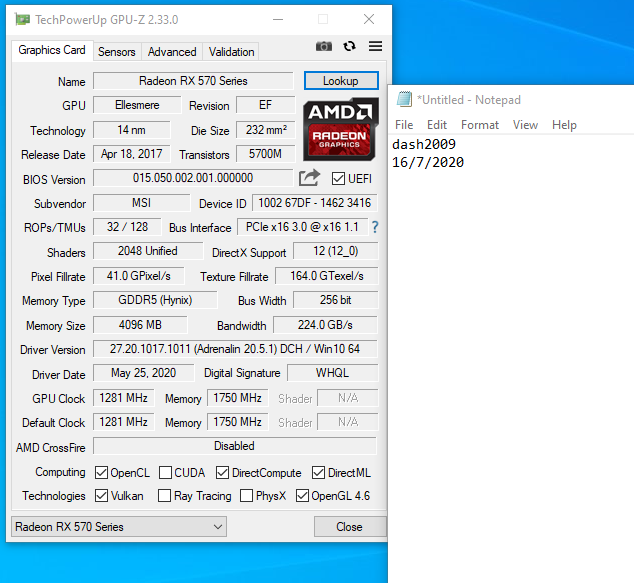Open Notepad Format menu
The image size is (634, 583).
[480, 125]
